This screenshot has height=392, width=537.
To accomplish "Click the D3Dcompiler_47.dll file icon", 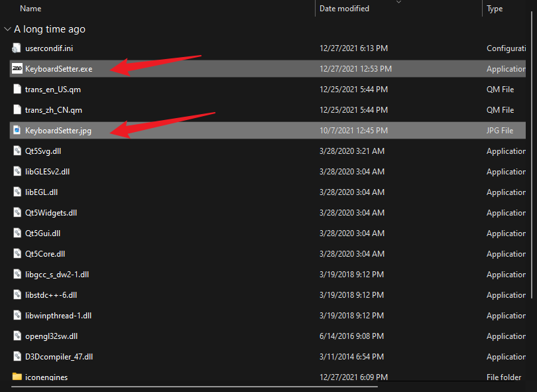I will click(17, 356).
